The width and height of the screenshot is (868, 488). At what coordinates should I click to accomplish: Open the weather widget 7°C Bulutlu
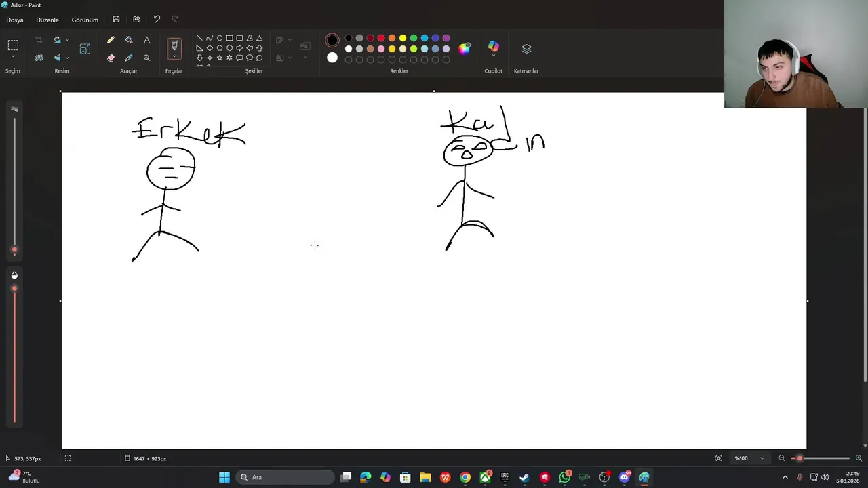pyautogui.click(x=24, y=477)
